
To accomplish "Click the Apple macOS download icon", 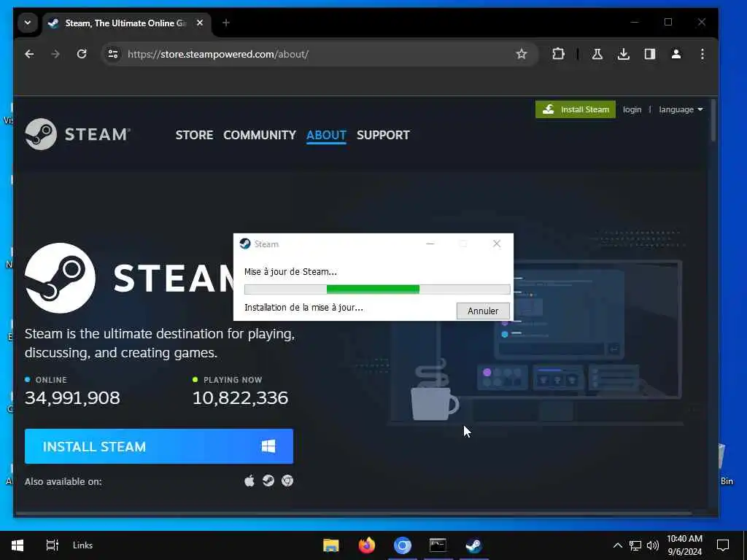I will pos(249,481).
